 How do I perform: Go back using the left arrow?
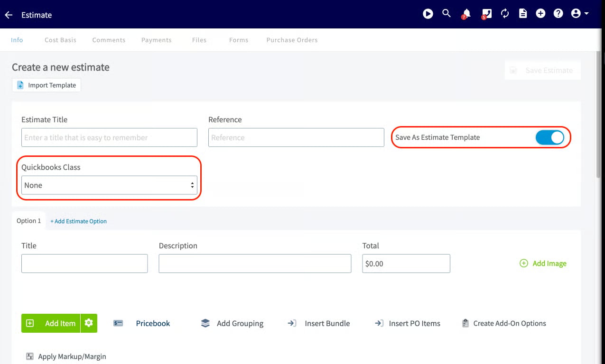9,15
